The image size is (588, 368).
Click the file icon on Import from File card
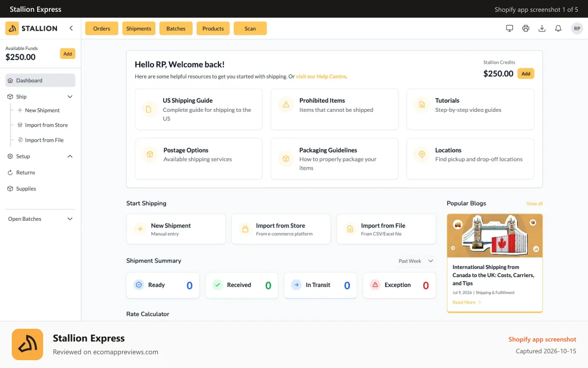pos(350,229)
